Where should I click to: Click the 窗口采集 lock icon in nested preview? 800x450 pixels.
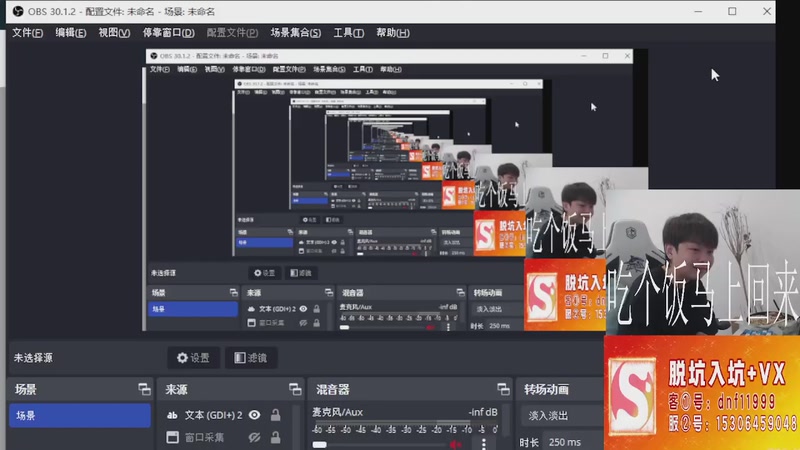317,322
